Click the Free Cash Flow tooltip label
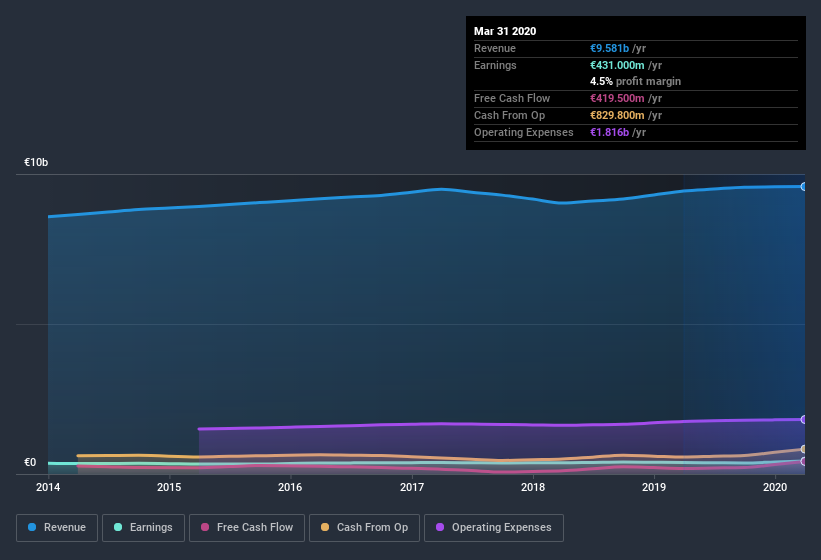The image size is (821, 560). coord(512,98)
